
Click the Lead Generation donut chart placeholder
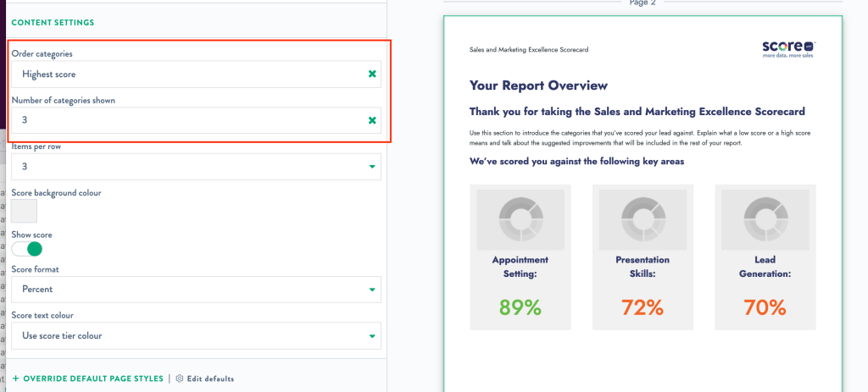pyautogui.click(x=765, y=220)
